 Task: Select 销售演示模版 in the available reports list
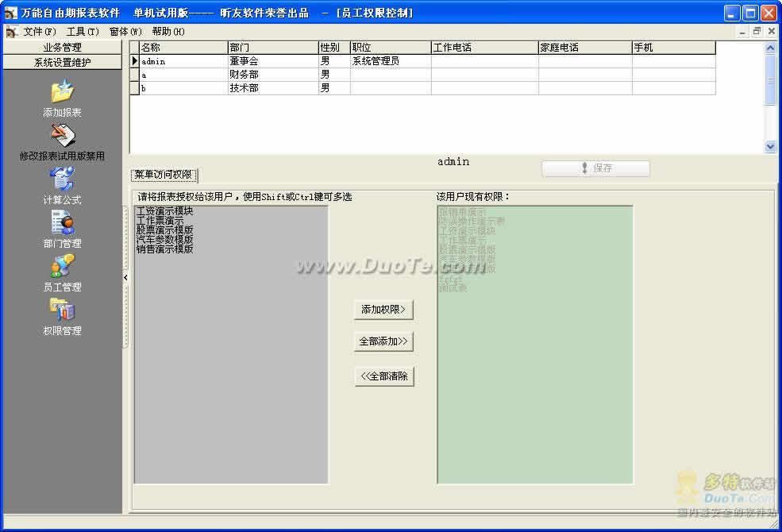(x=164, y=249)
